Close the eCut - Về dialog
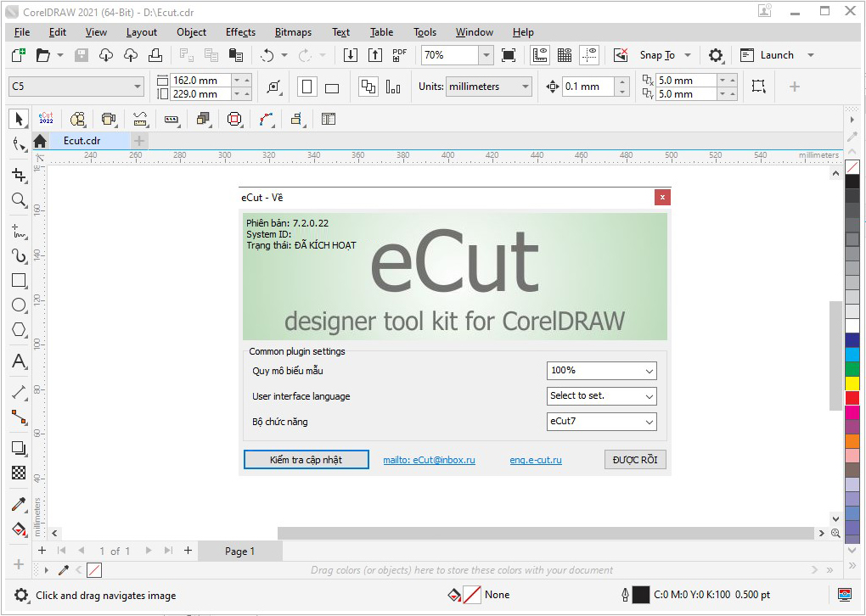 [x=662, y=198]
